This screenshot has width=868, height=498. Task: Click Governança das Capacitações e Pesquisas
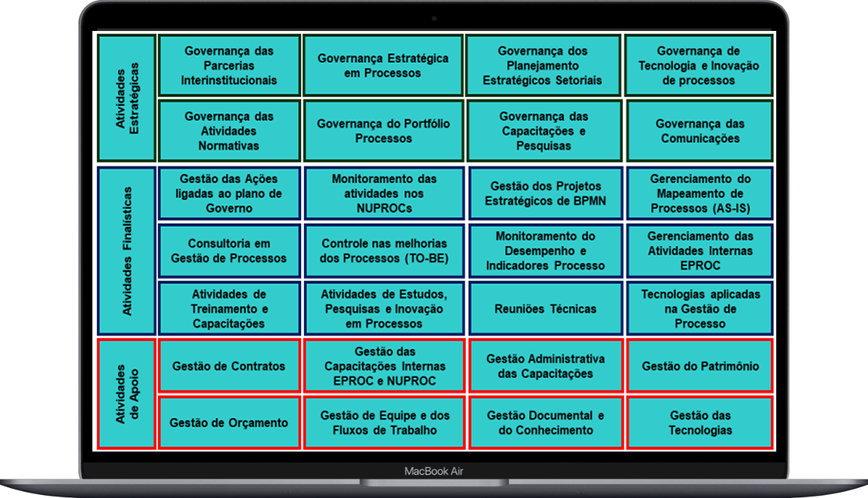(x=544, y=131)
